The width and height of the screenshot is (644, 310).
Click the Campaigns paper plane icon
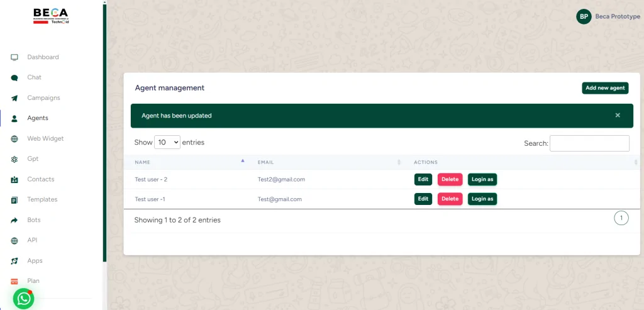(x=14, y=98)
